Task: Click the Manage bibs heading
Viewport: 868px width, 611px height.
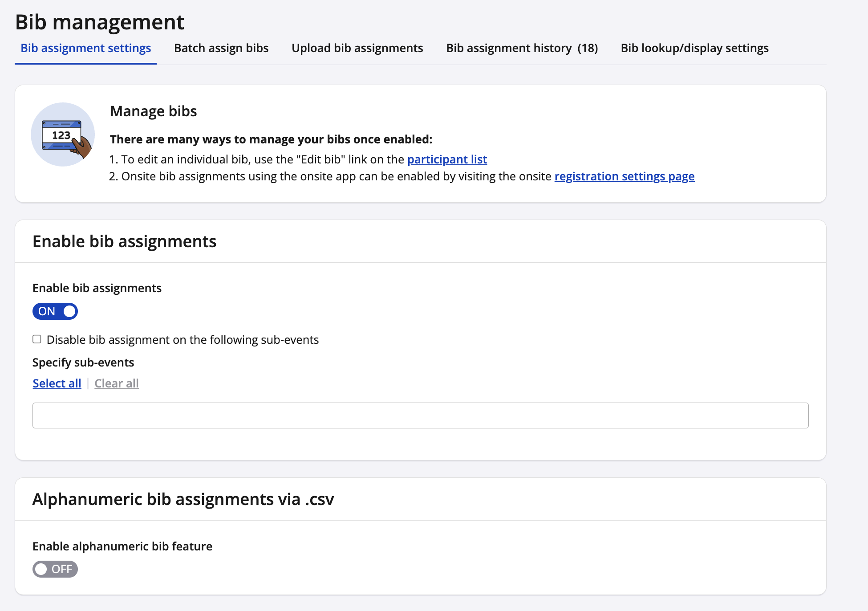Action: coord(153,111)
